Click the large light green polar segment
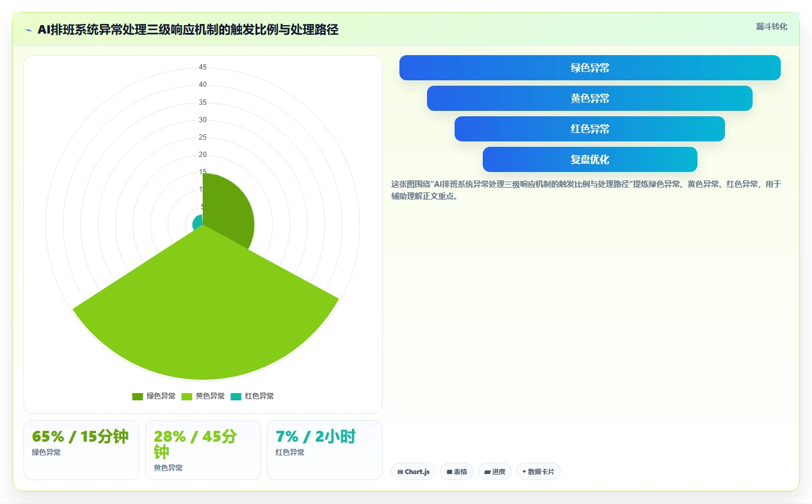The image size is (812, 504). (x=204, y=312)
